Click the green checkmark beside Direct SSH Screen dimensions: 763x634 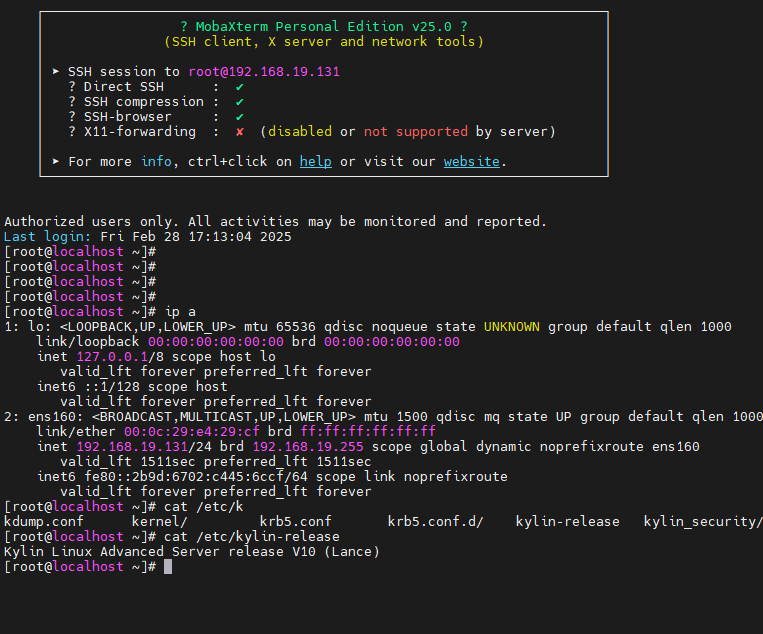click(x=240, y=87)
